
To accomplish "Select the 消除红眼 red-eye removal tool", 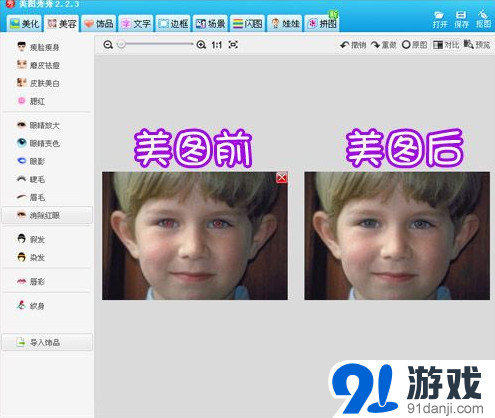I will (x=47, y=215).
